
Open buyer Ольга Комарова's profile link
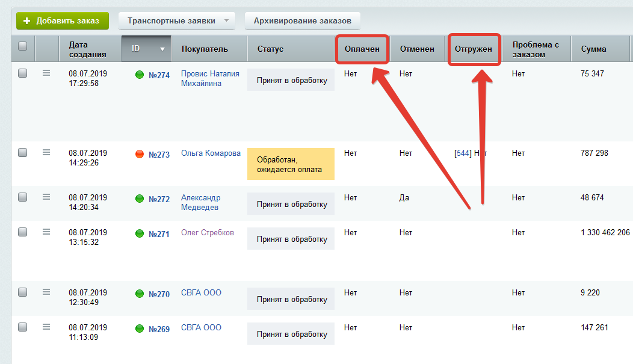[x=211, y=153]
